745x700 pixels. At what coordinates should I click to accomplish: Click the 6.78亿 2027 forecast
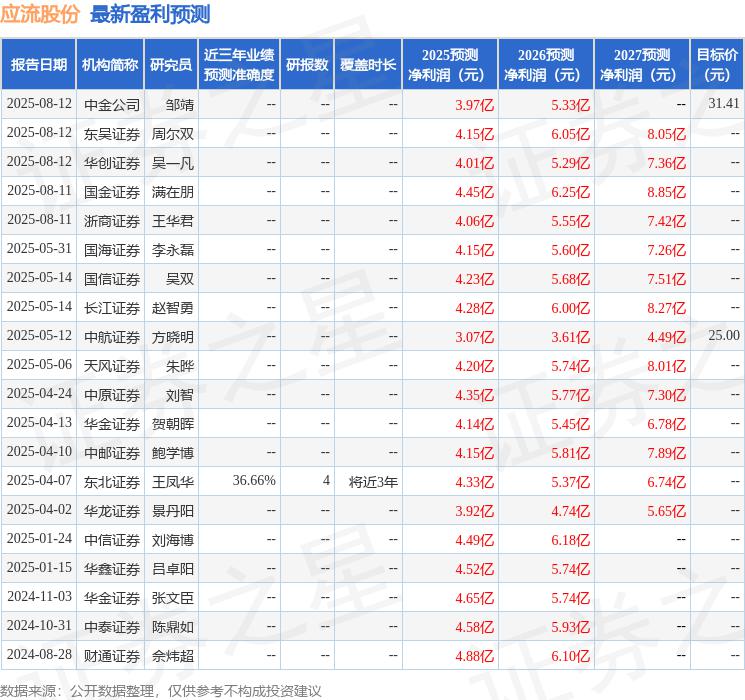666,424
